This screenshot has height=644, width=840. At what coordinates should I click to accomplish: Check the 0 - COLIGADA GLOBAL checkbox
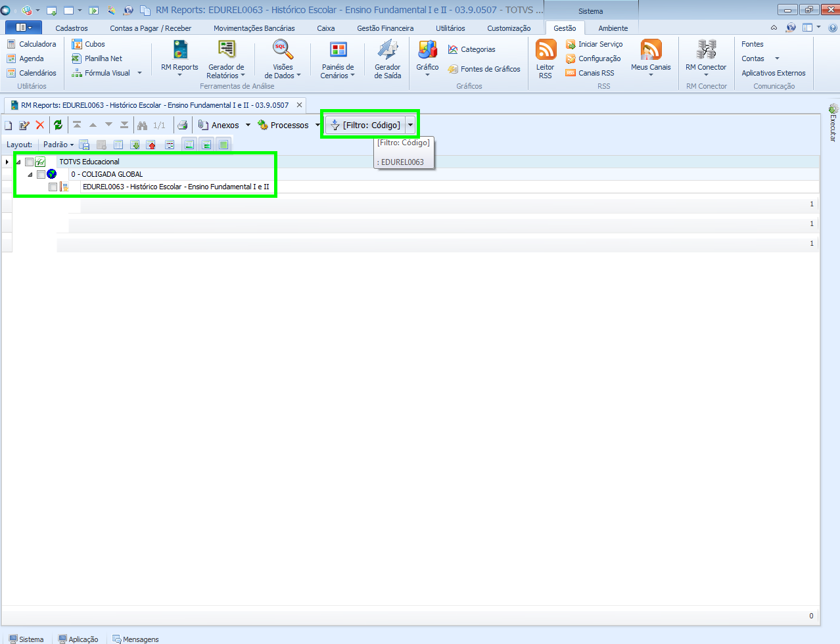[x=41, y=174]
